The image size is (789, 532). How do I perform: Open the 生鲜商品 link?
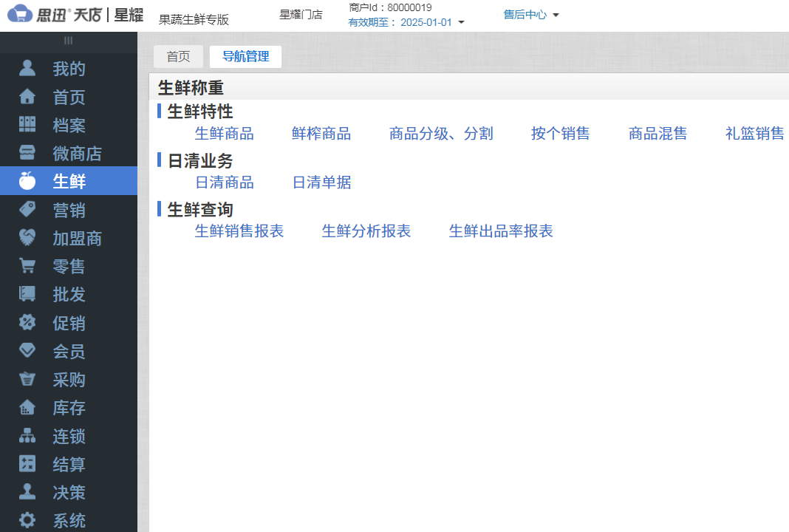225,134
